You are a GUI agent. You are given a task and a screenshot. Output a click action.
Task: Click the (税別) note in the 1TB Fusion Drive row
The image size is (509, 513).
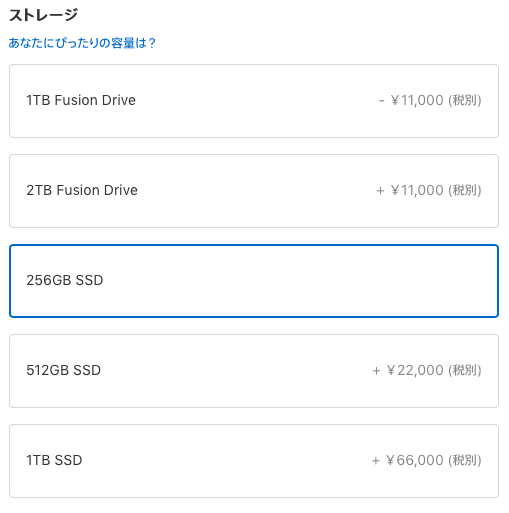click(465, 100)
